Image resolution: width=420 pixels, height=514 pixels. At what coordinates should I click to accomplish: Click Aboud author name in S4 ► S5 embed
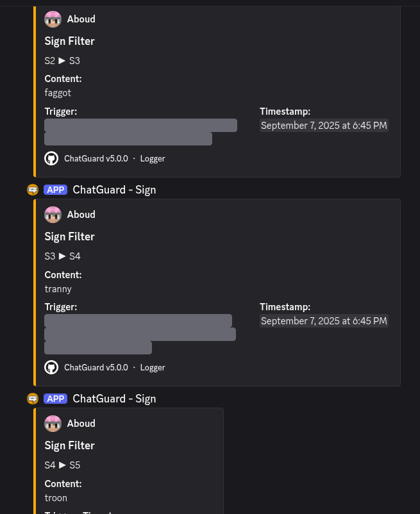click(81, 424)
